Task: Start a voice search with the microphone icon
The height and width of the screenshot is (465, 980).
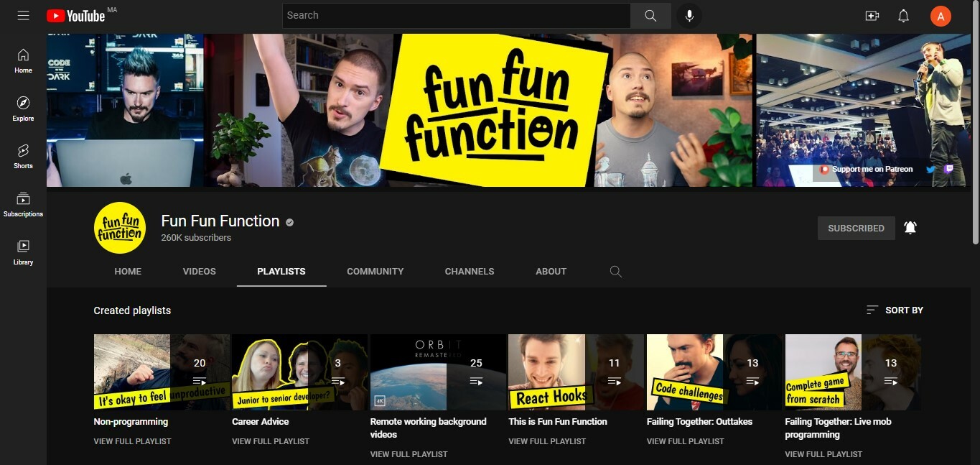Action: [x=689, y=15]
